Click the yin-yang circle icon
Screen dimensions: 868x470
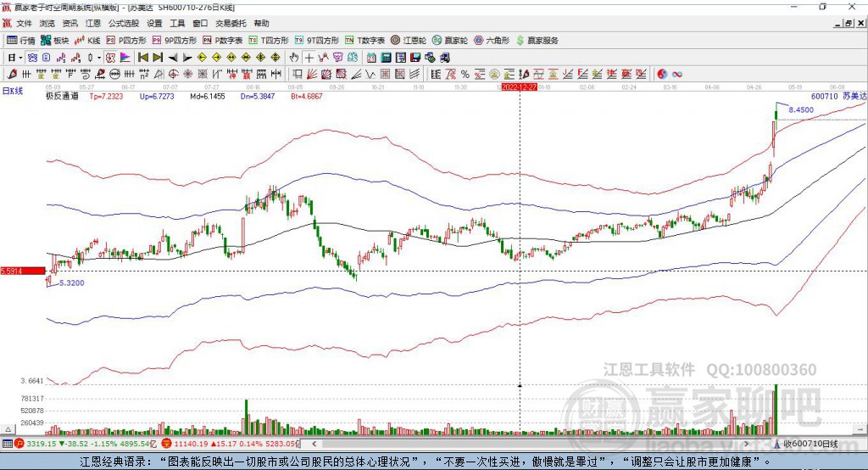(662, 74)
